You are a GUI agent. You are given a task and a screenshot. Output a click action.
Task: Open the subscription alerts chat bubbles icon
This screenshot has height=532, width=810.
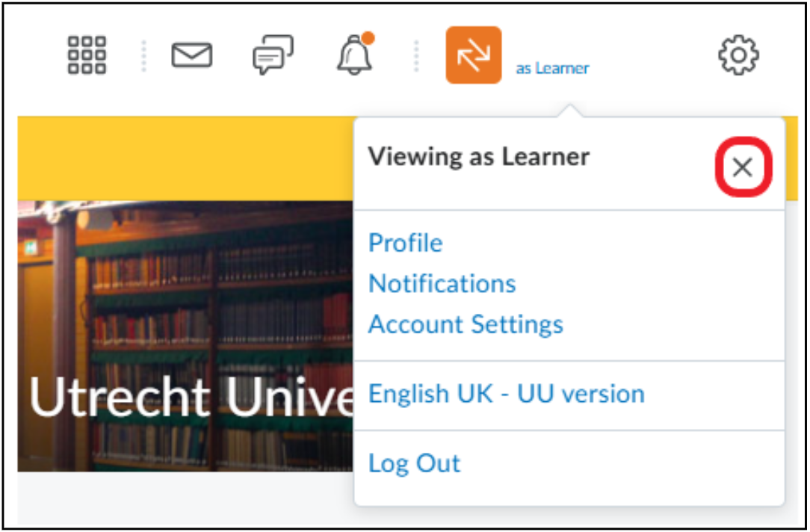(273, 55)
